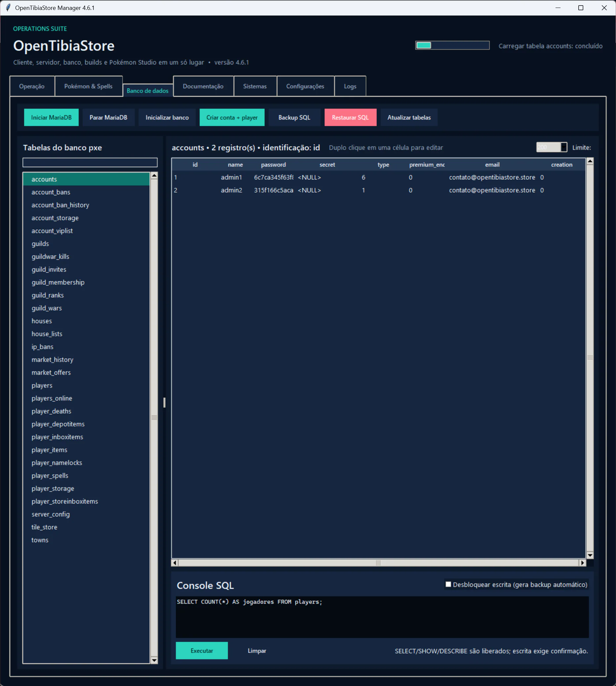The height and width of the screenshot is (686, 616).
Task: Open the Logs tab
Action: point(350,86)
